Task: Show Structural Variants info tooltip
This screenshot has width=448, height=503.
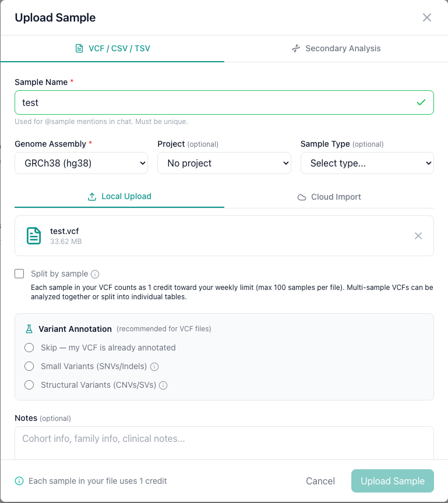Action: point(164,385)
